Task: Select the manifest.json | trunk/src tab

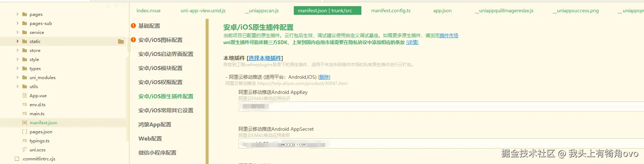Action: click(327, 10)
